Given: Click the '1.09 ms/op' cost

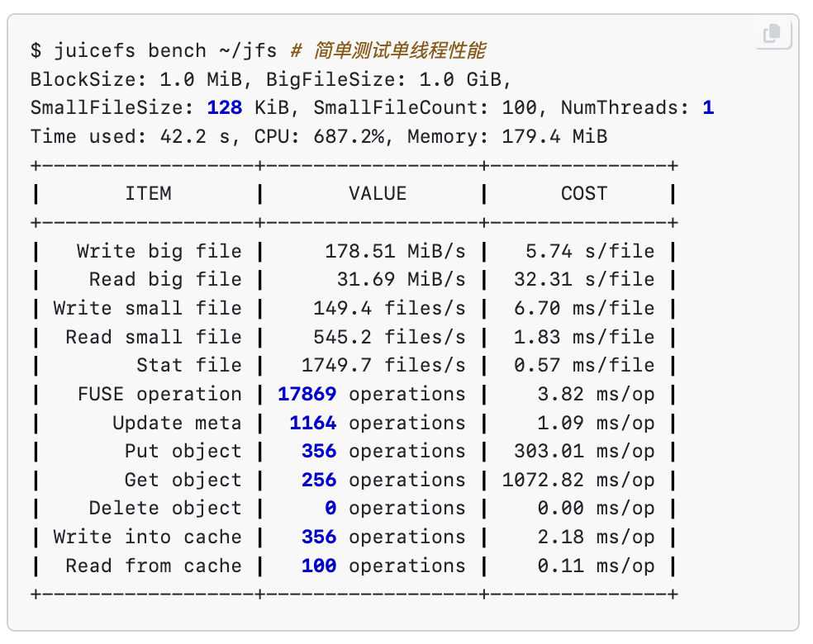Looking at the screenshot, I should tap(596, 423).
